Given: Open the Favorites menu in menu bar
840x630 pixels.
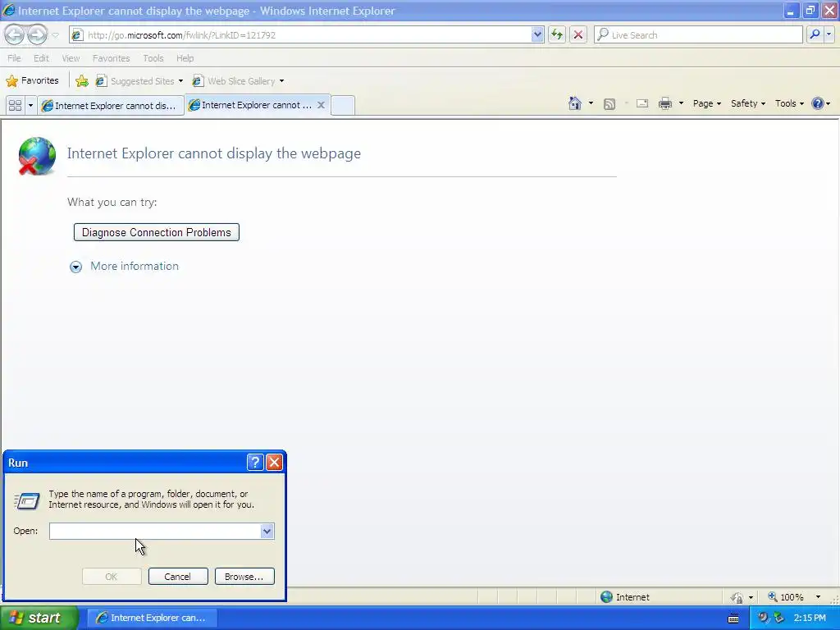Looking at the screenshot, I should pos(111,58).
